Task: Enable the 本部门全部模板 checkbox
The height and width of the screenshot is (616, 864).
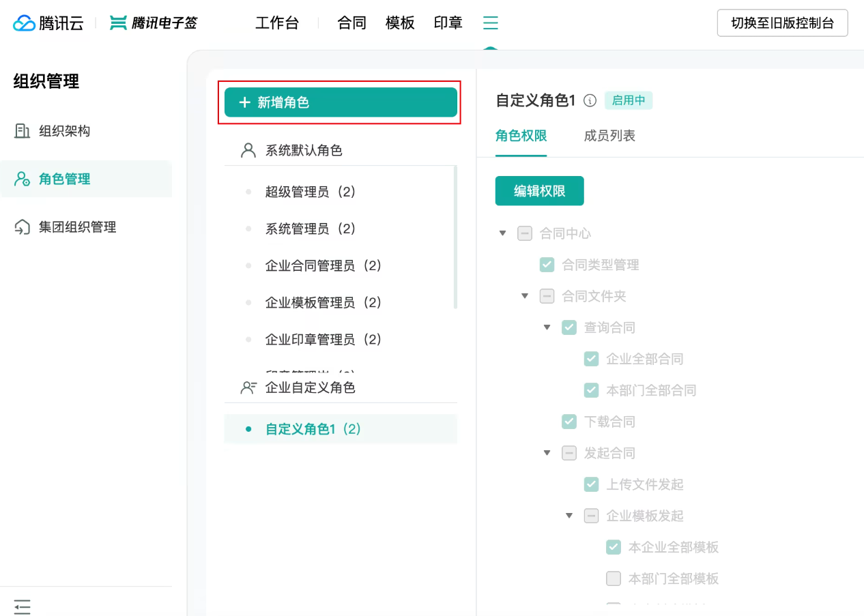Action: point(613,578)
